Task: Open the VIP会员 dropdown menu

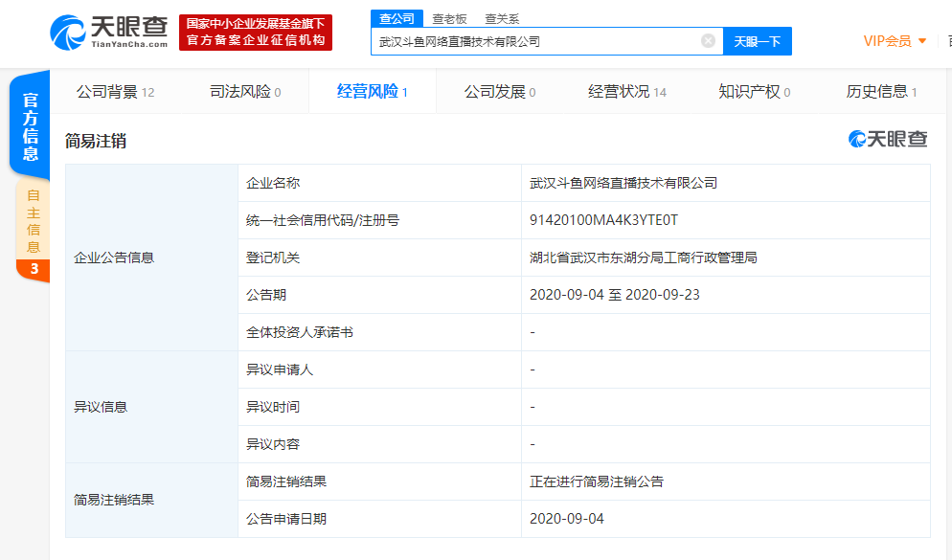Action: (x=895, y=41)
